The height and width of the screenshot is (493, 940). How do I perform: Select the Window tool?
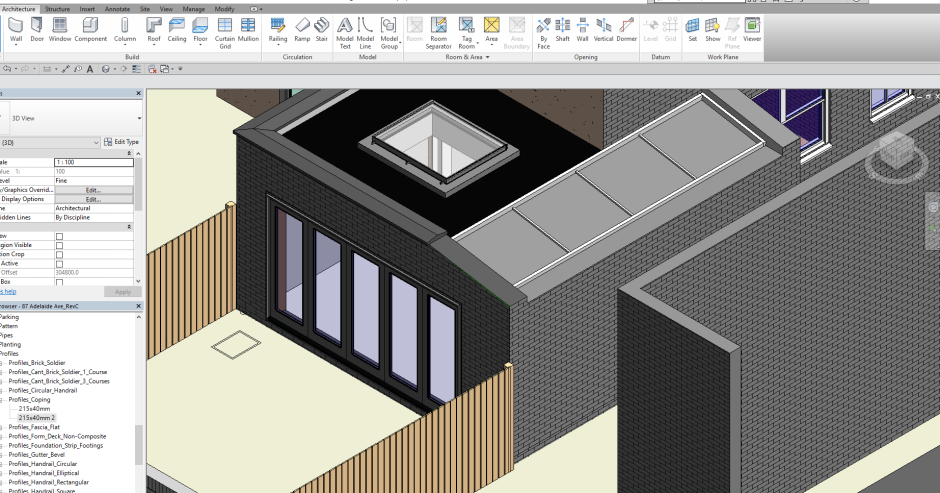pos(60,30)
